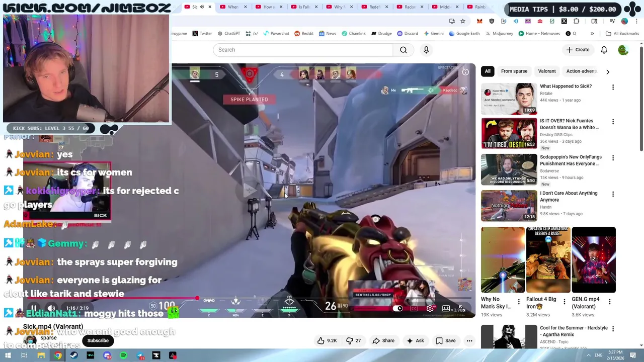Open Telegram from the taskbar

[140, 355]
